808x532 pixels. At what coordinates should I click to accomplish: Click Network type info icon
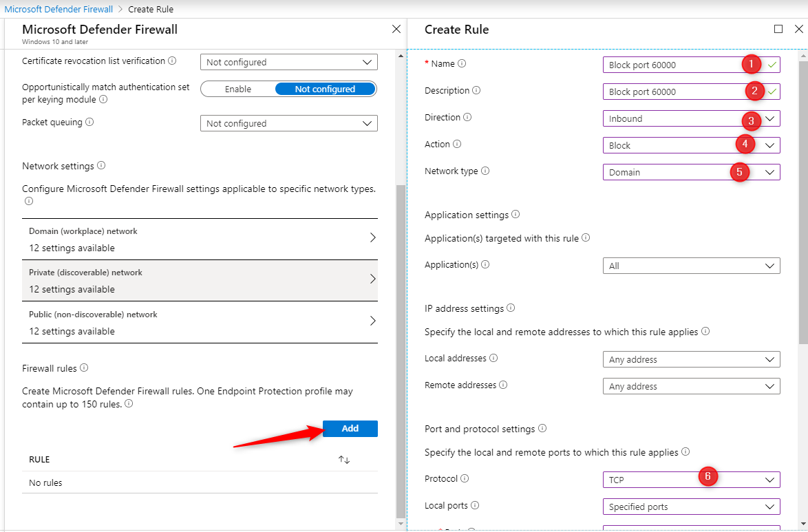485,171
